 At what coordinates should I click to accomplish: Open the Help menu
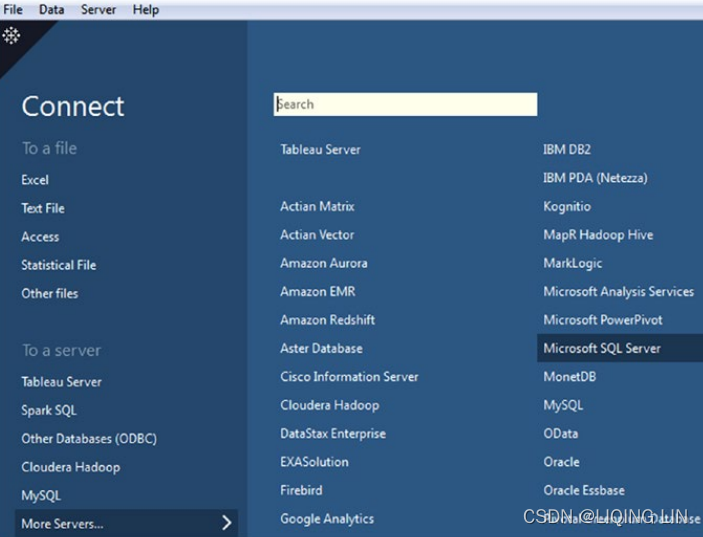146,9
